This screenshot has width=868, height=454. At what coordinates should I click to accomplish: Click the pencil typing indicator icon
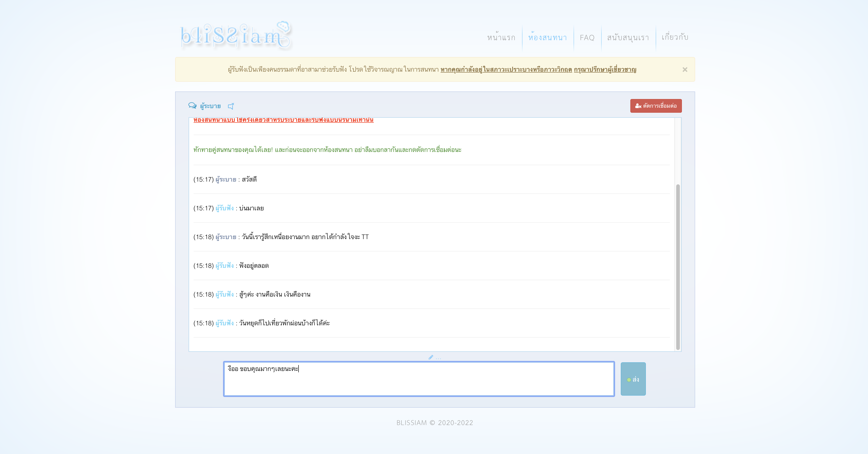pos(431,357)
